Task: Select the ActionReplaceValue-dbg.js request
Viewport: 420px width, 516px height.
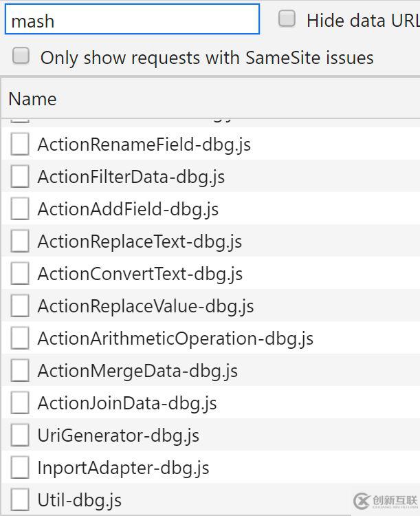Action: (x=145, y=306)
